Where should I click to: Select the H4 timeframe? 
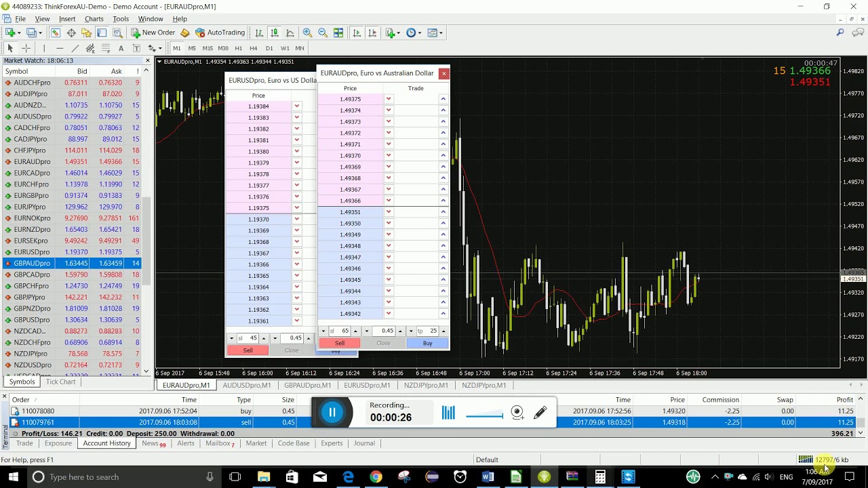[254, 48]
